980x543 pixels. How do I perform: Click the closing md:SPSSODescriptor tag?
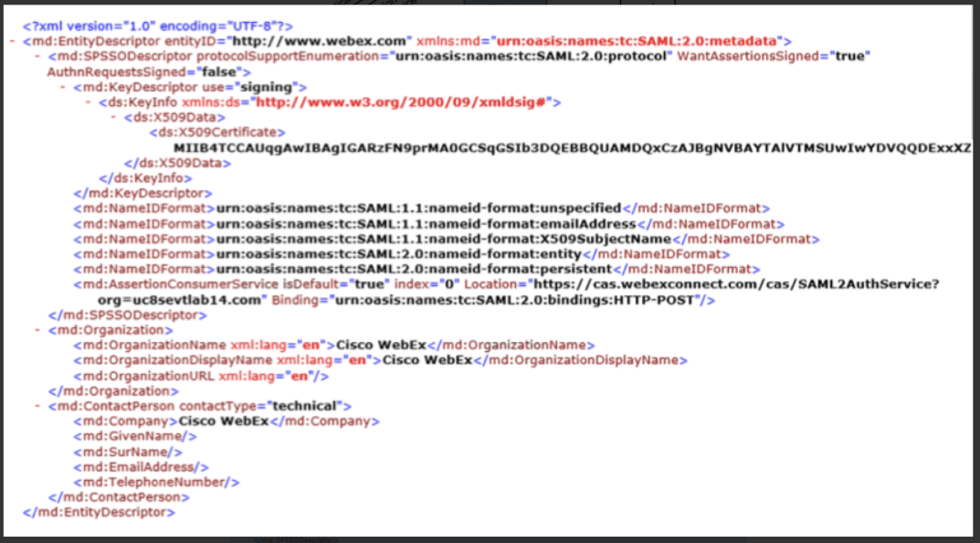pos(128,314)
